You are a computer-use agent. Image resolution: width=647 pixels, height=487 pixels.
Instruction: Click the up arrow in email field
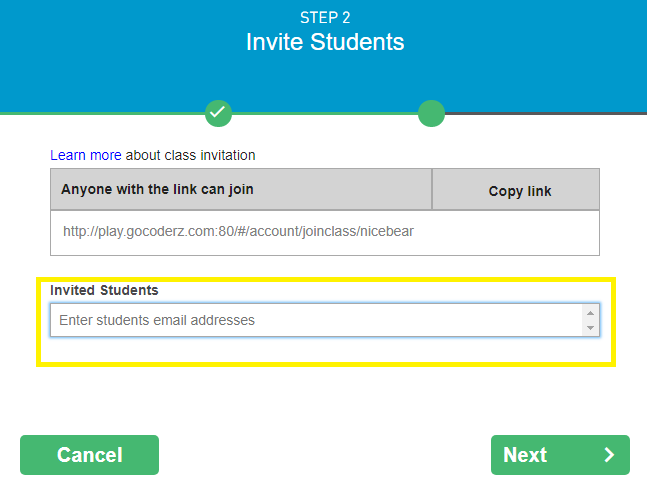[x=590, y=313]
